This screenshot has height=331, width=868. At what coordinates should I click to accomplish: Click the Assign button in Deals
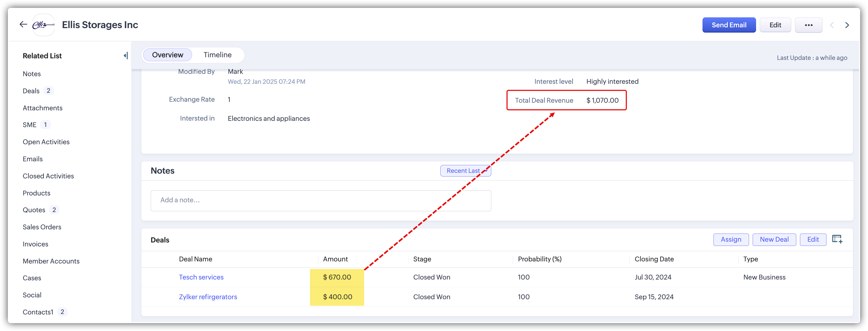click(x=731, y=239)
